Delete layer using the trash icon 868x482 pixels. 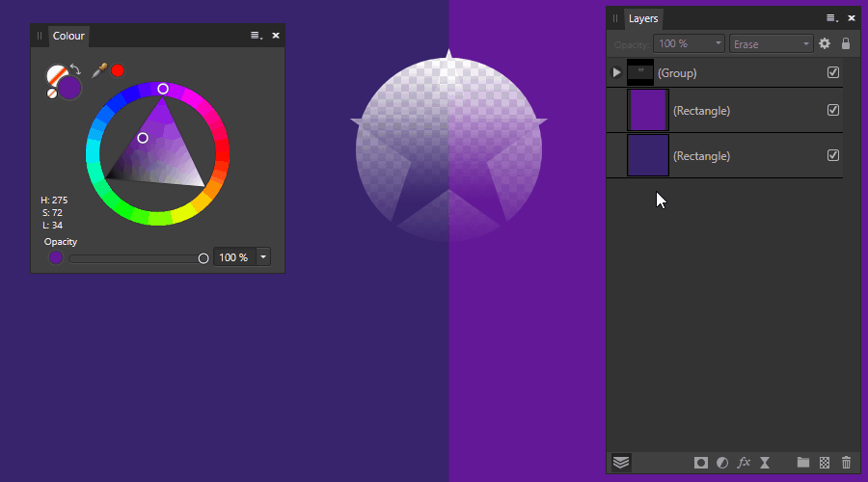847,463
